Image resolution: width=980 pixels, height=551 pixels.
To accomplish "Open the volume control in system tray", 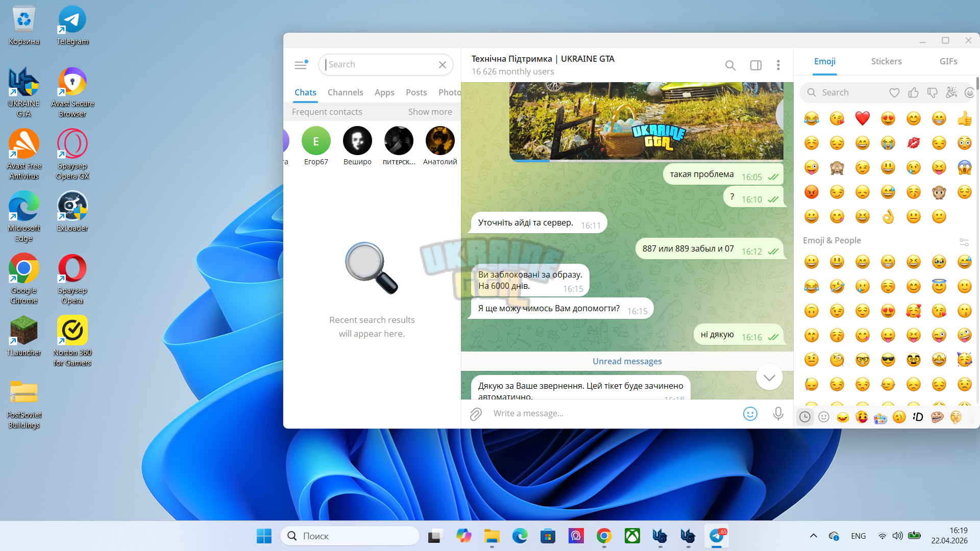I will [x=897, y=536].
